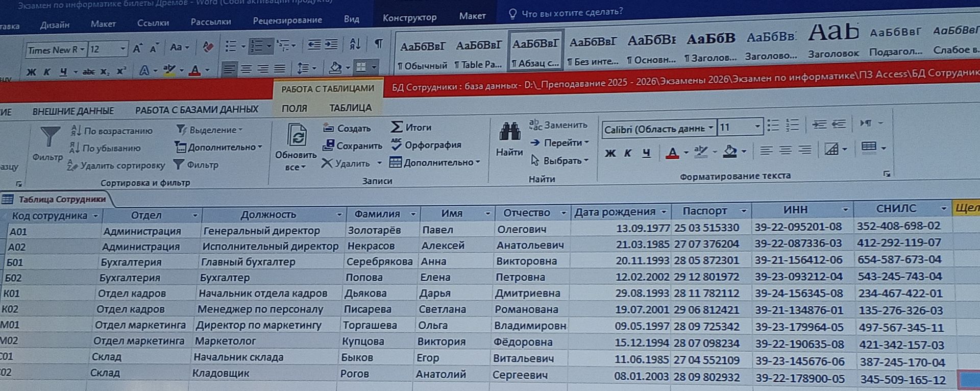
Task: Click the Заменить button
Action: coord(558,125)
